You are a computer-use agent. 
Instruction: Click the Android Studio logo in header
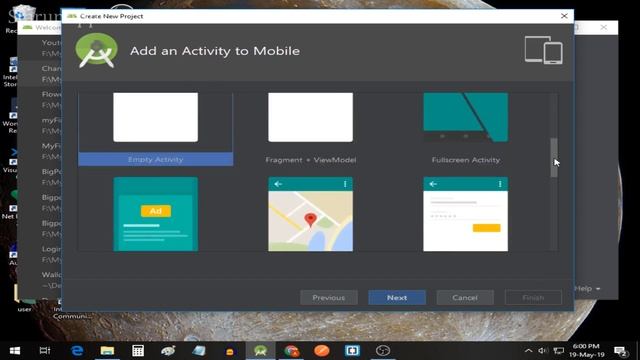97,51
